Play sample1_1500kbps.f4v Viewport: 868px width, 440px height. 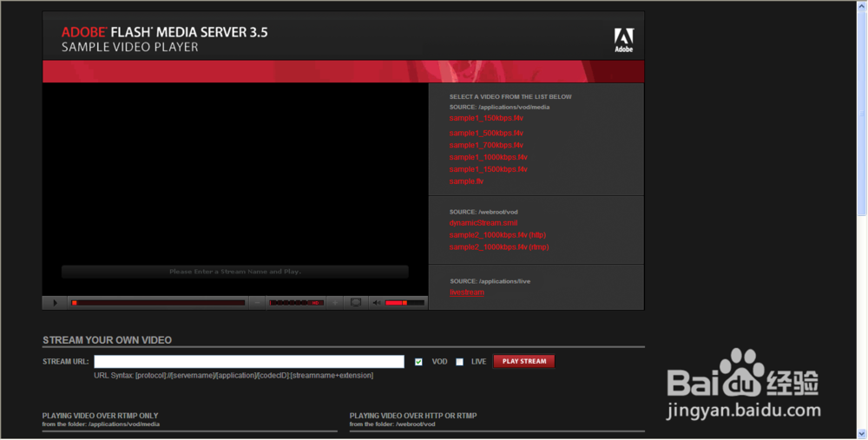(x=488, y=169)
